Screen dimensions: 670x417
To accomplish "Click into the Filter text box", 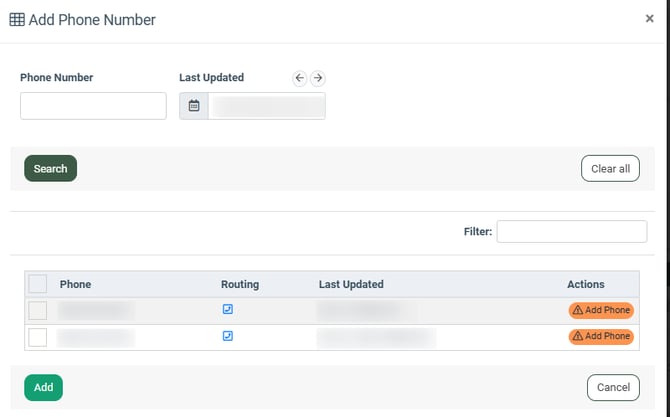I will pyautogui.click(x=571, y=232).
